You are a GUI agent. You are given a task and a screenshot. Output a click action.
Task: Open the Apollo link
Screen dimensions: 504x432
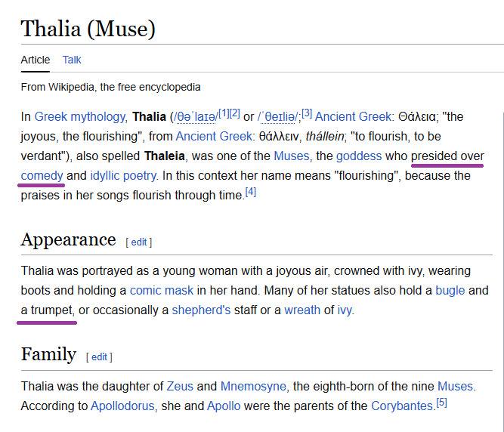(x=224, y=406)
